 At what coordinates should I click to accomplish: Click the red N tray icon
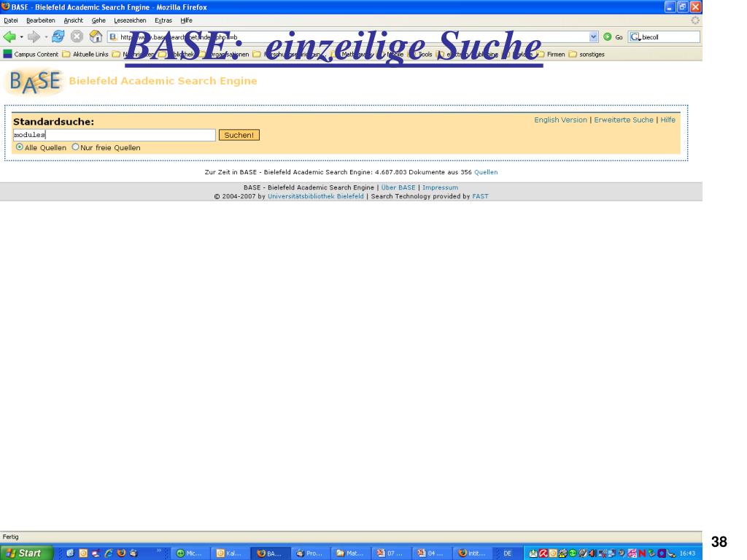pyautogui.click(x=642, y=553)
